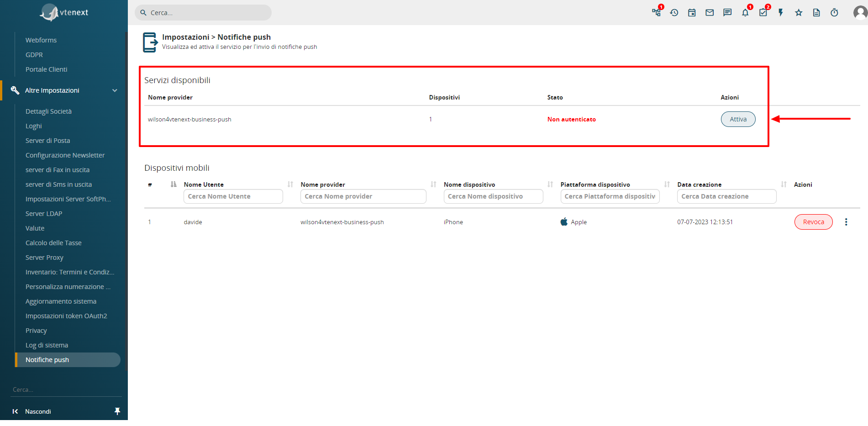Open Webforms in the sidebar

coord(41,40)
